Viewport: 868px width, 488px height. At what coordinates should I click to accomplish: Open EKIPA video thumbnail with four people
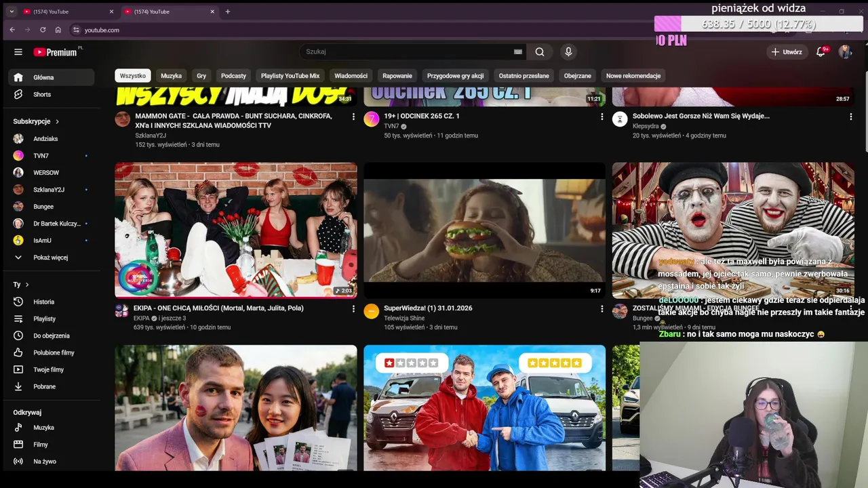236,230
